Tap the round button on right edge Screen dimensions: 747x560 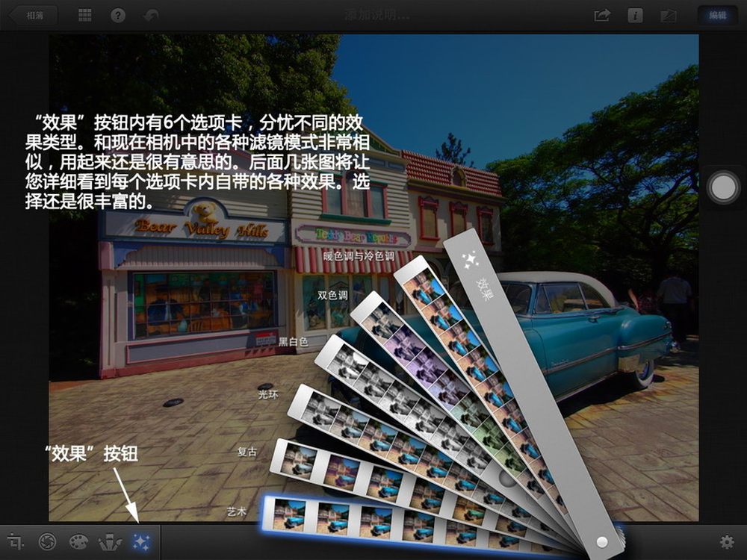point(722,188)
